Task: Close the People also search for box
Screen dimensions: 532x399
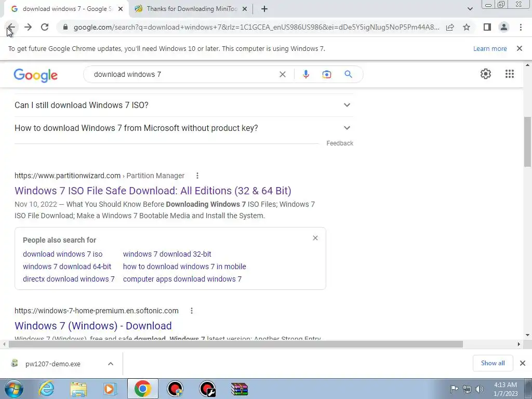Action: click(315, 238)
